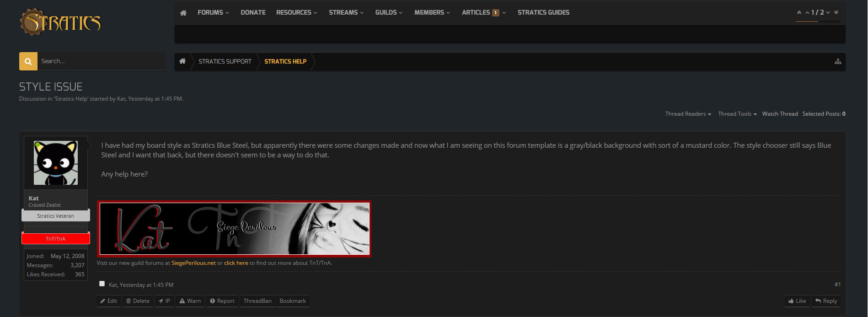Open the Donate menu item
Screen dimensions: 868x317
(x=253, y=12)
